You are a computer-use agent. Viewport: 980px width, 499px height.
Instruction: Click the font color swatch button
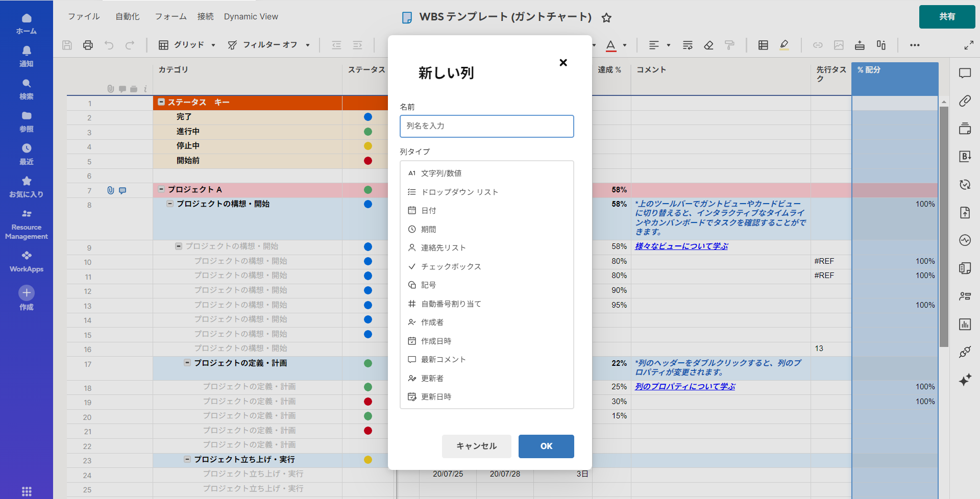click(x=610, y=45)
